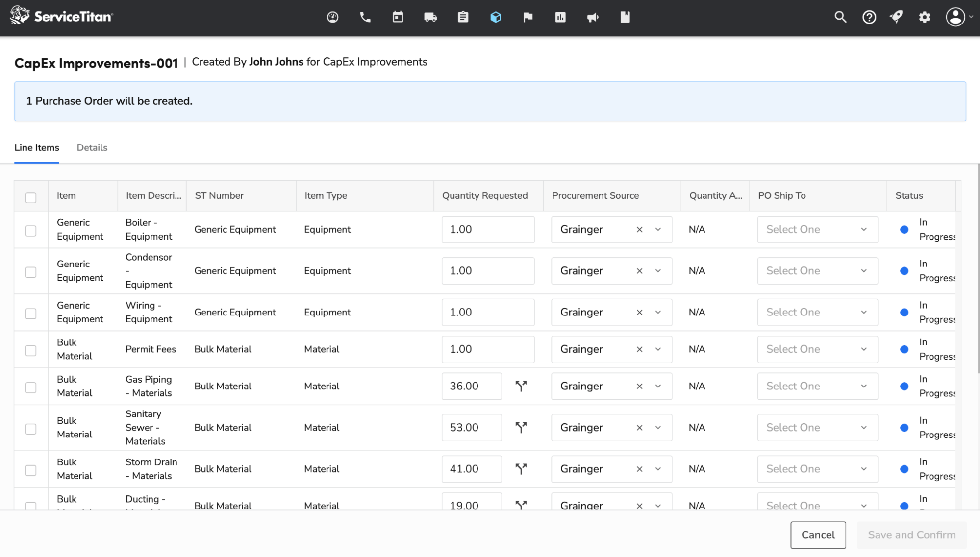The image size is (980, 557).
Task: Open the inventory box icon
Action: pos(496,18)
